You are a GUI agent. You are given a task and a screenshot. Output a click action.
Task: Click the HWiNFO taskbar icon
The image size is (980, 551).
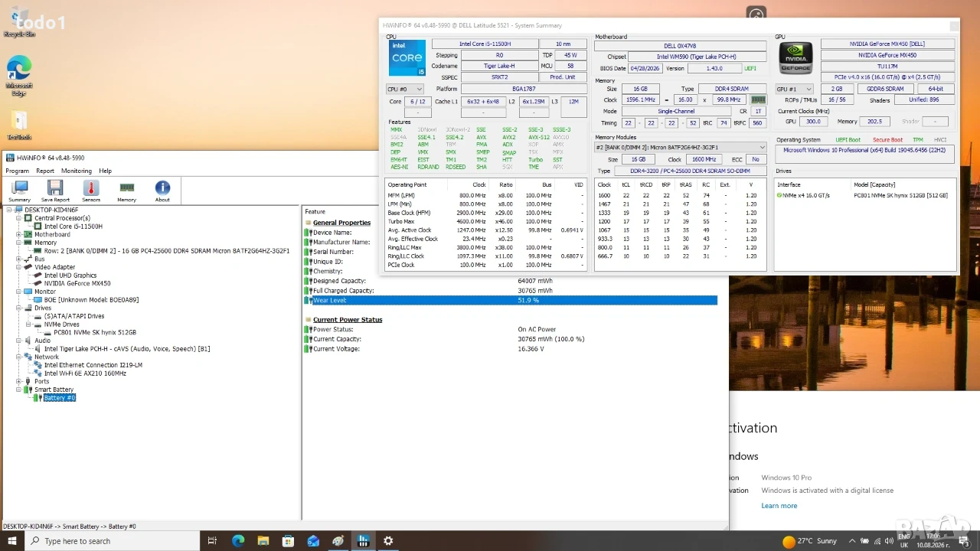[363, 541]
